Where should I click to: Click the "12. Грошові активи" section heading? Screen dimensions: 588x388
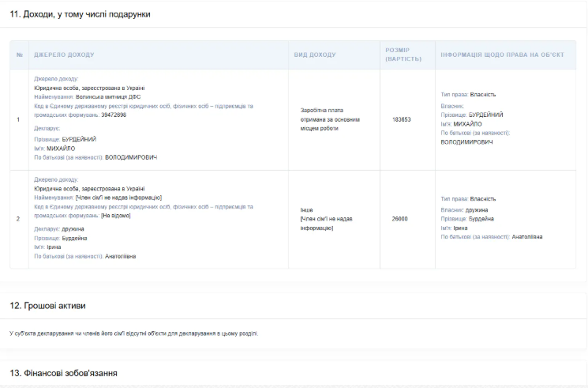(x=47, y=305)
